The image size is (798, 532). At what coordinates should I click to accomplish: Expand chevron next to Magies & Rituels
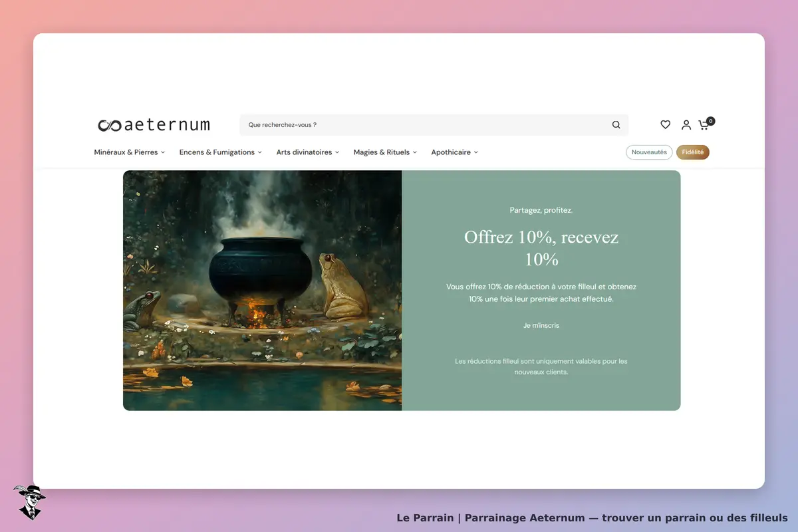(415, 152)
